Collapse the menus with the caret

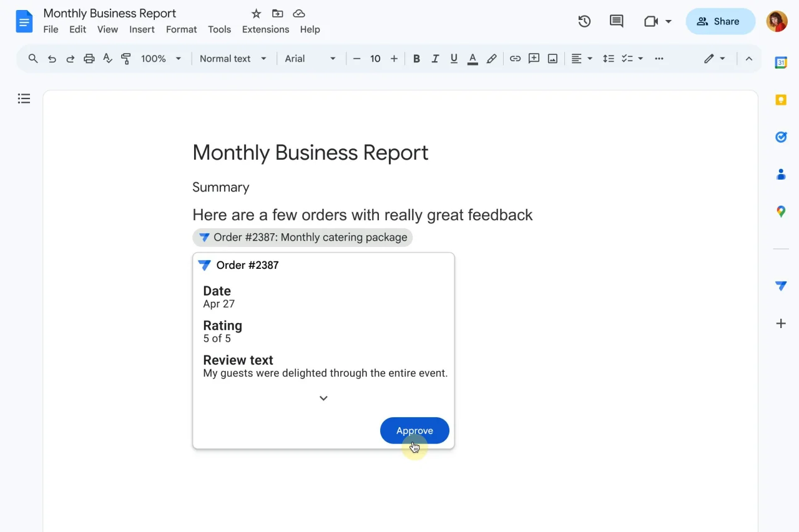click(749, 59)
